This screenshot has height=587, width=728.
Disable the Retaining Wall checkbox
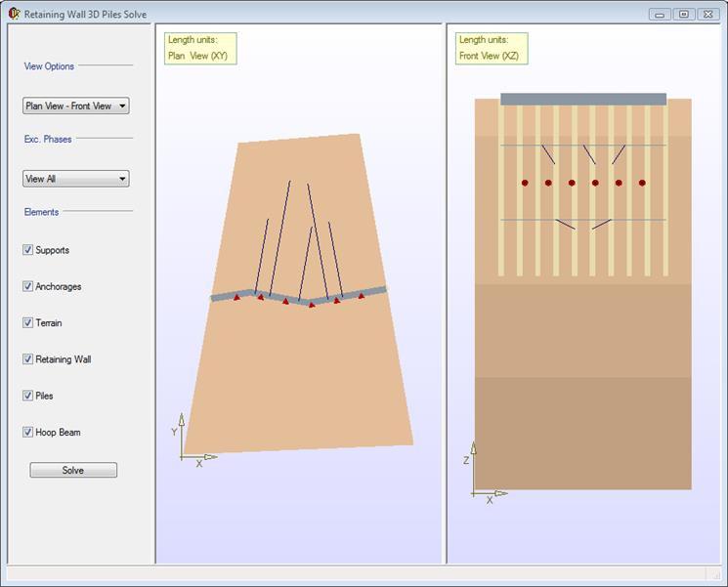click(27, 359)
